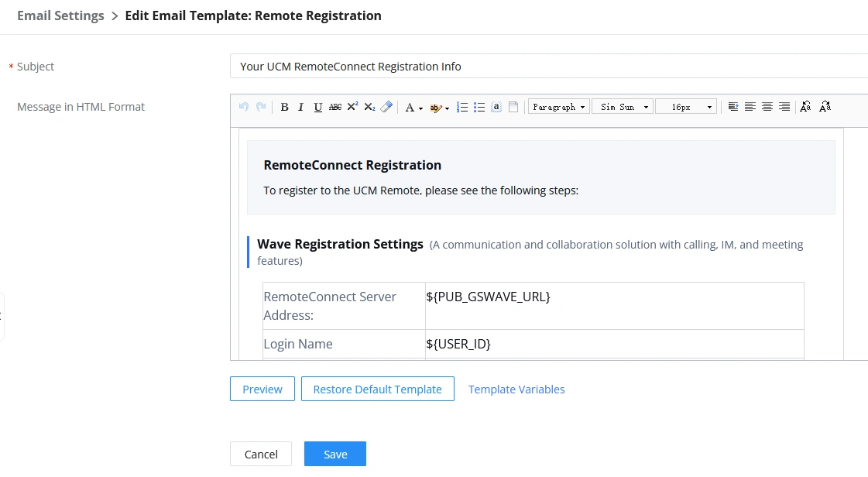
Task: Insert a numbered list
Action: [461, 107]
